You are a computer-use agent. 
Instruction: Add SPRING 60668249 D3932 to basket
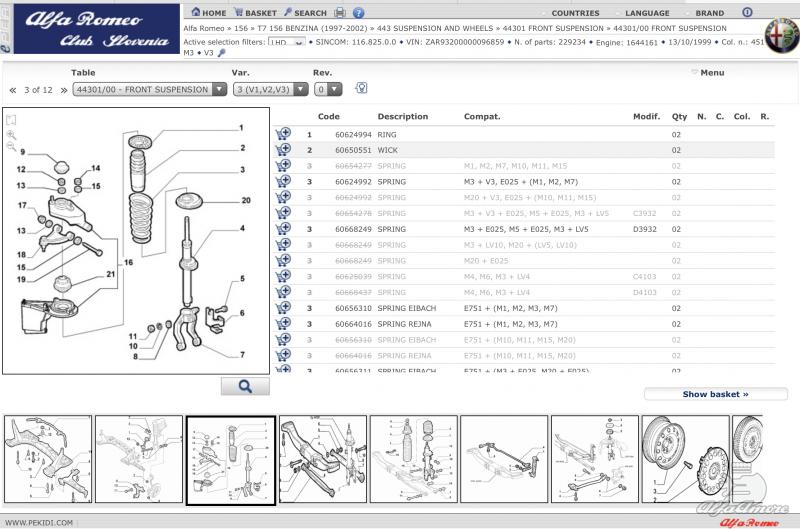(283, 229)
